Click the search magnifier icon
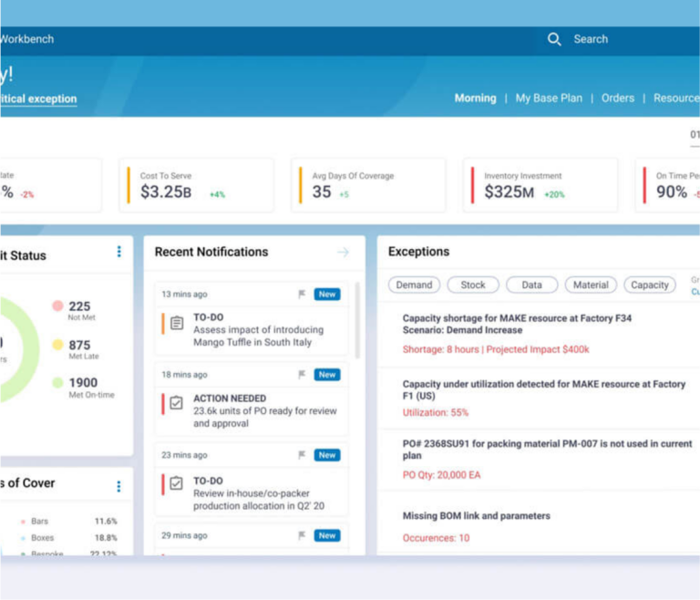 (554, 39)
